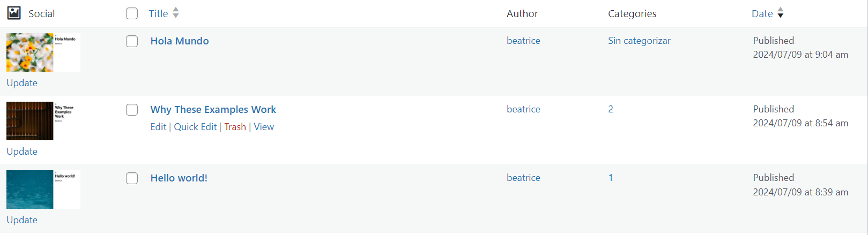Image resolution: width=868 pixels, height=235 pixels.
Task: Click the Title column header
Action: coord(158,14)
